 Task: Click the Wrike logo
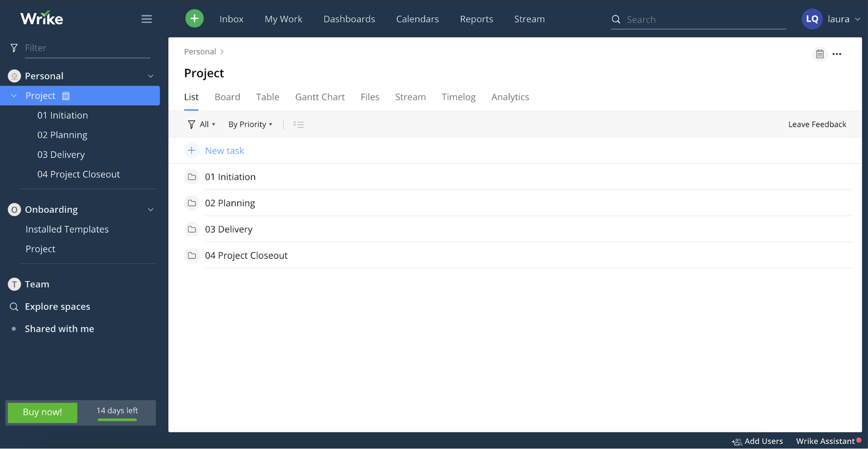[x=42, y=18]
